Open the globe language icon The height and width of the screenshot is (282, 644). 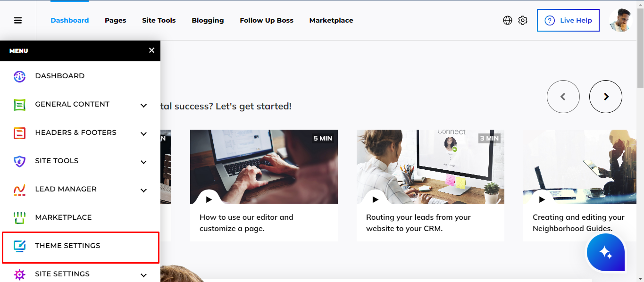pos(508,20)
